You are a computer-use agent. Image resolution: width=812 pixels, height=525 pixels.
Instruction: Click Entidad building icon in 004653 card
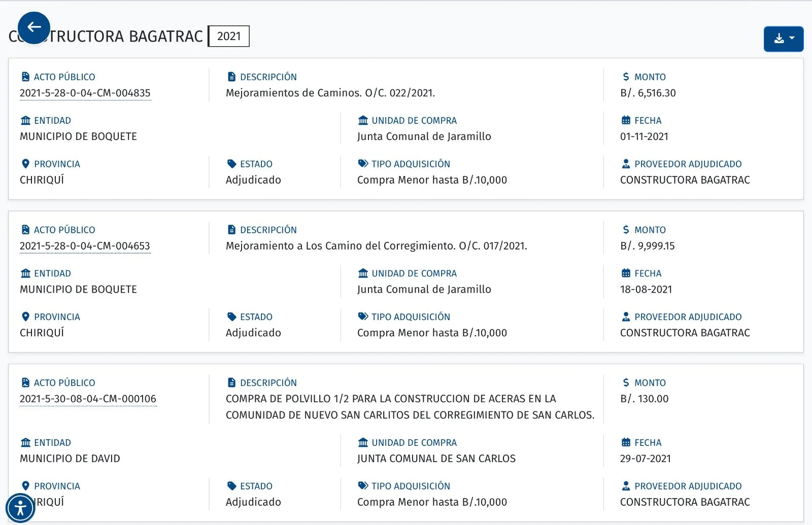25,273
